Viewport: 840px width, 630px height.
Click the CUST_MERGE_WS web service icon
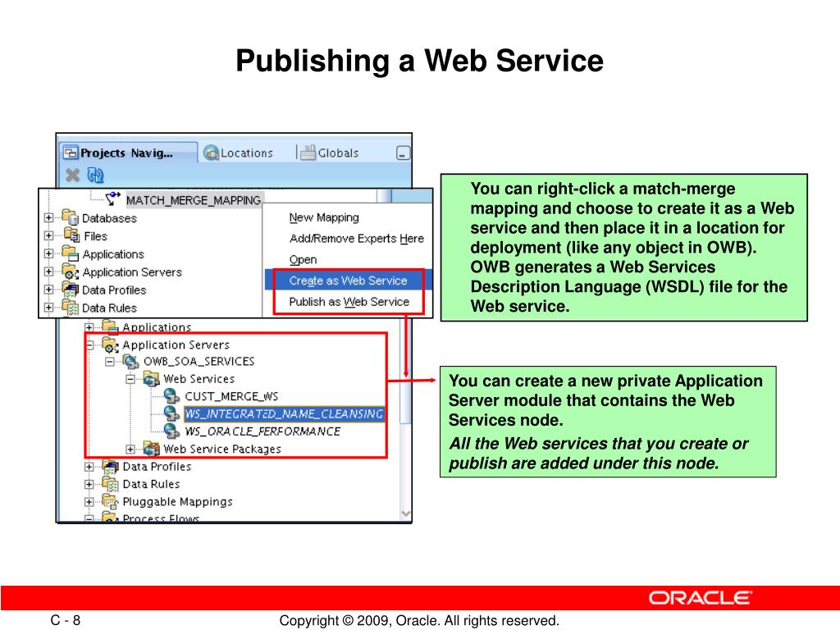171,396
